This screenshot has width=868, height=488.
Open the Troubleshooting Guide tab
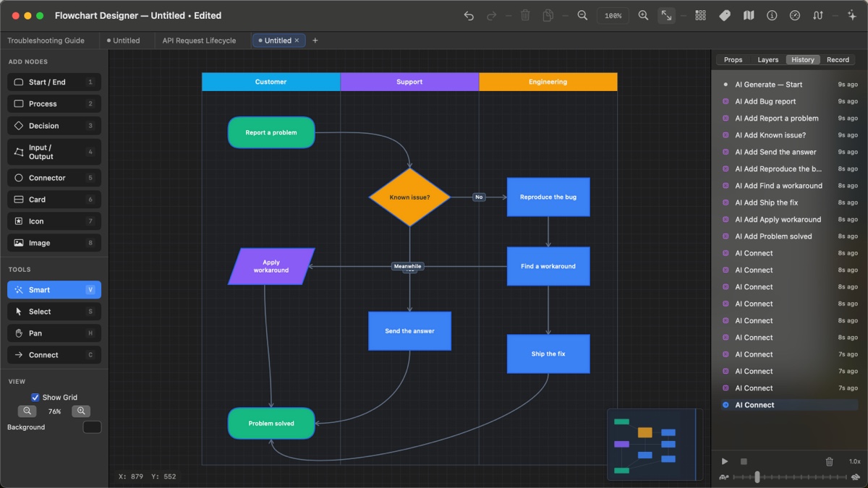[x=46, y=40]
